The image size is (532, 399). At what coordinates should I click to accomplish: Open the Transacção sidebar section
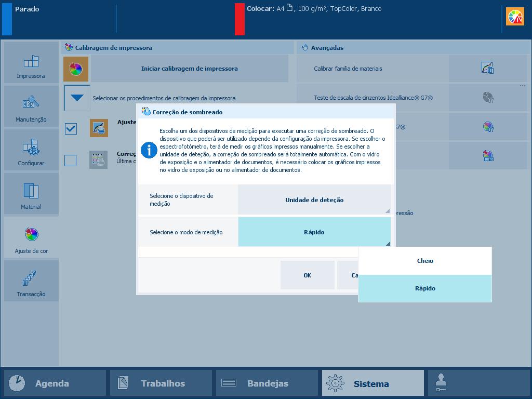(31, 282)
